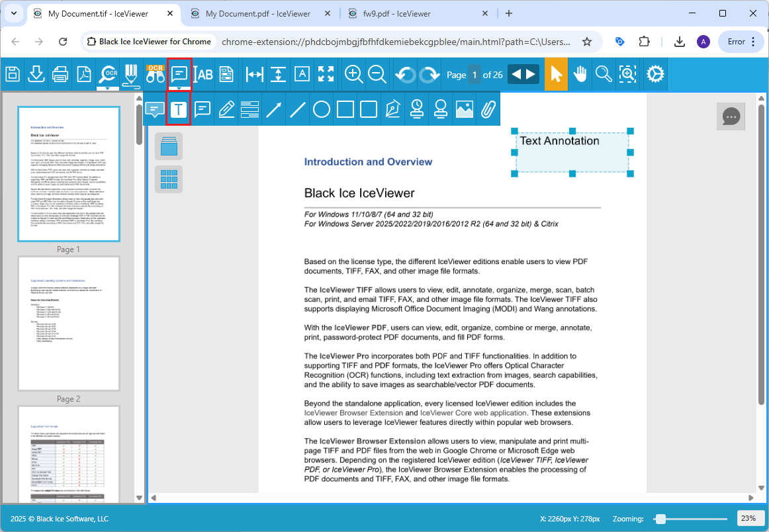Click the Save document floppy disk icon

(x=13, y=75)
